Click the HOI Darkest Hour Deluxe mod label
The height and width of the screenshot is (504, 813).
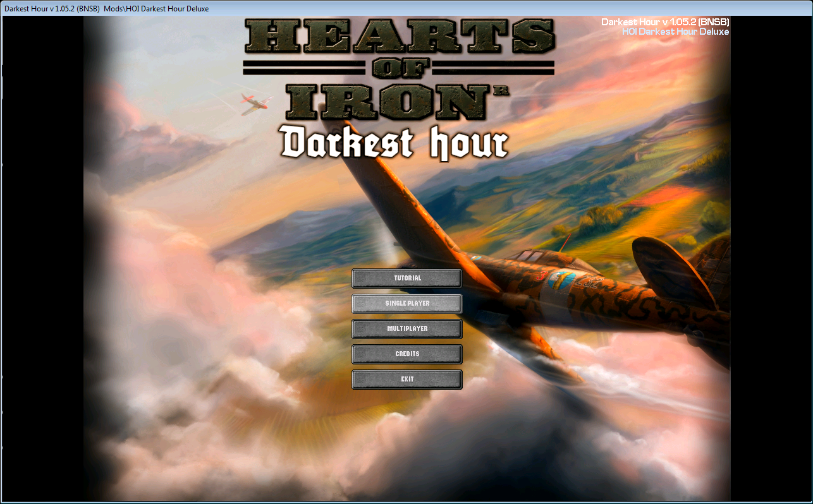point(676,32)
